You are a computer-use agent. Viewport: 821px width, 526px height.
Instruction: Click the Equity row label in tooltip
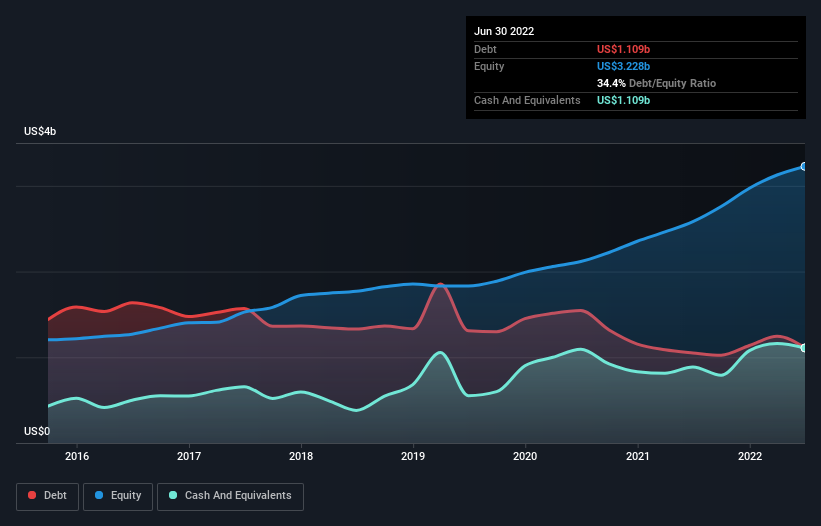tap(489, 66)
